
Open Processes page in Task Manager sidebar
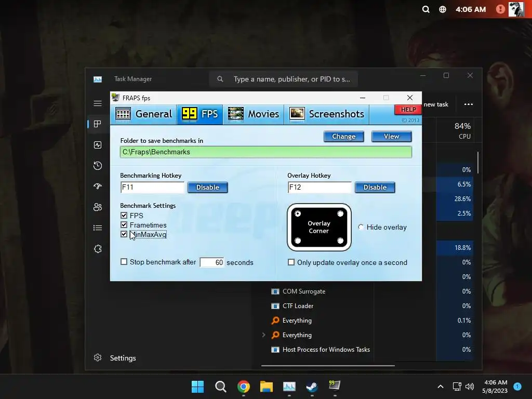click(x=98, y=124)
